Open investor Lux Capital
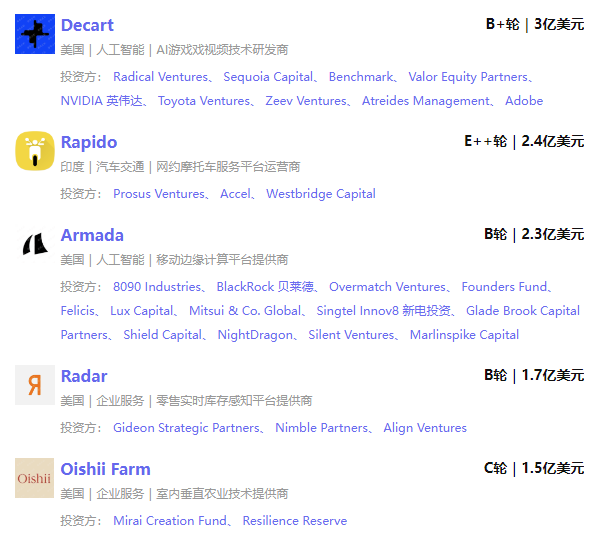Screen dimensions: 602x547 tap(142, 311)
